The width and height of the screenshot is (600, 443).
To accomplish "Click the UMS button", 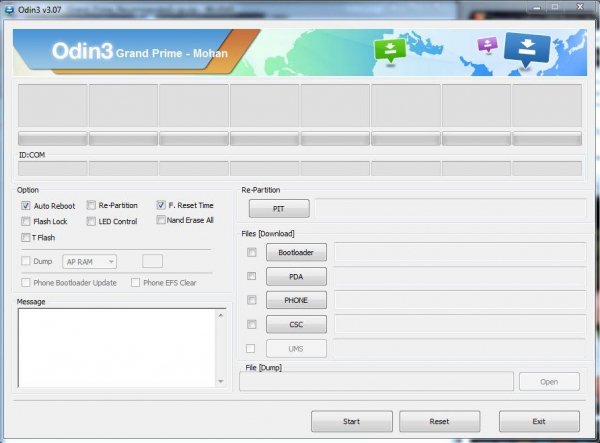I will [296, 349].
